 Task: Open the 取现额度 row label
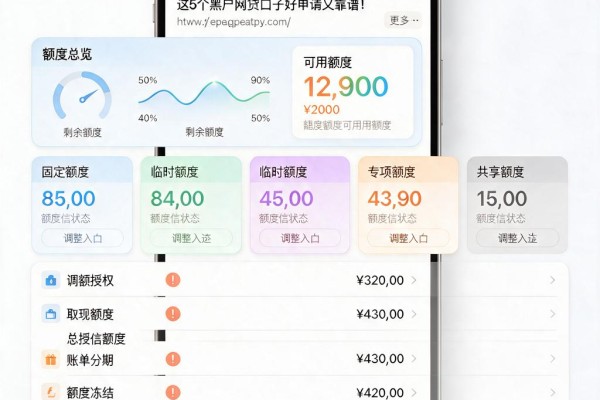90,314
